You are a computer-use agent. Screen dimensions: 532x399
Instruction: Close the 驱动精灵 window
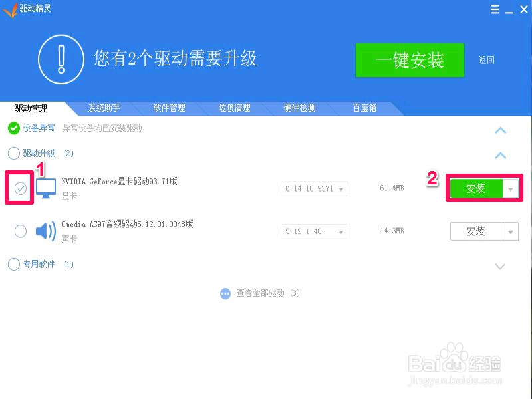click(x=524, y=9)
